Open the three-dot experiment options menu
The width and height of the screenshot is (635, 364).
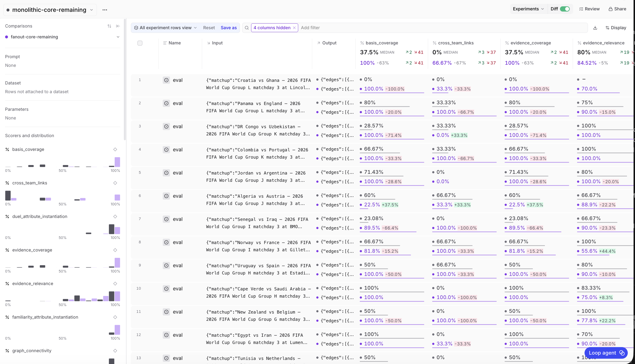coord(105,10)
